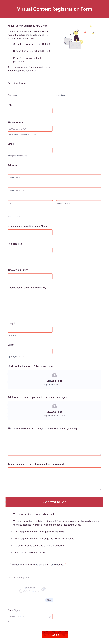Screen dimensions: 109x644
Task: Click the Phone Number field showing (000) 000-0000
Action: [x=30, y=128]
